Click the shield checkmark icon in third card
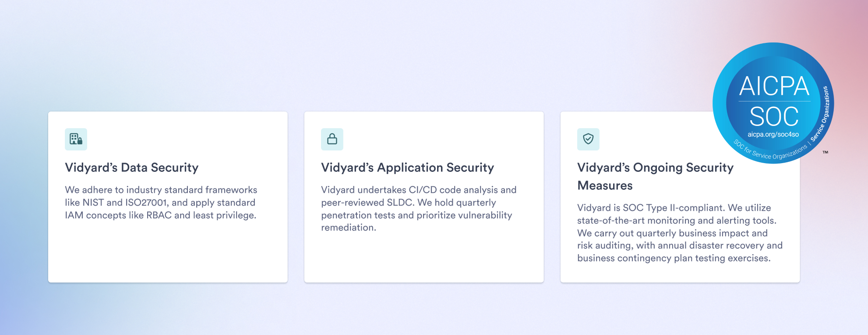Image resolution: width=868 pixels, height=335 pixels. point(588,139)
